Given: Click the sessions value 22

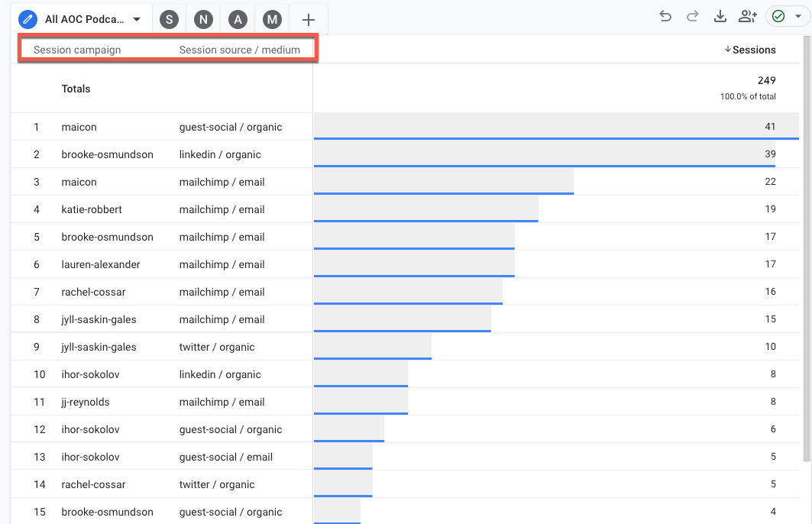Looking at the screenshot, I should pyautogui.click(x=770, y=181).
